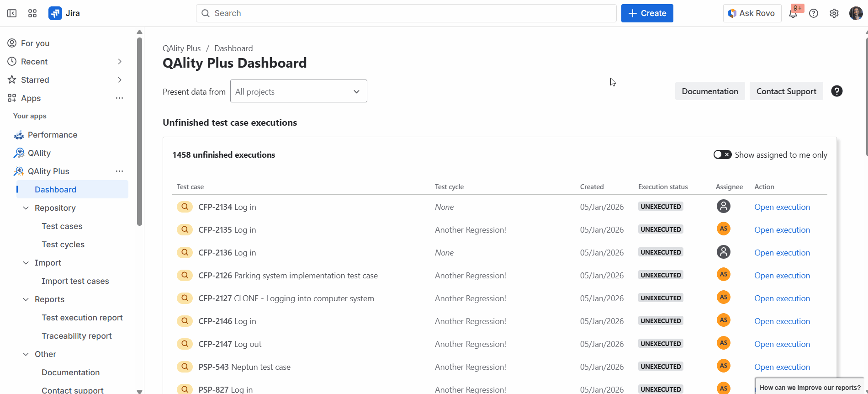
Task: Open the help question mark in top bar
Action: (x=814, y=13)
